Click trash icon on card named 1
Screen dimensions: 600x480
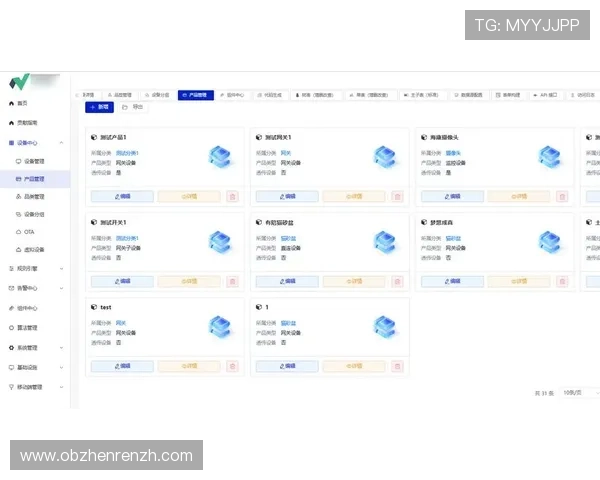point(397,366)
